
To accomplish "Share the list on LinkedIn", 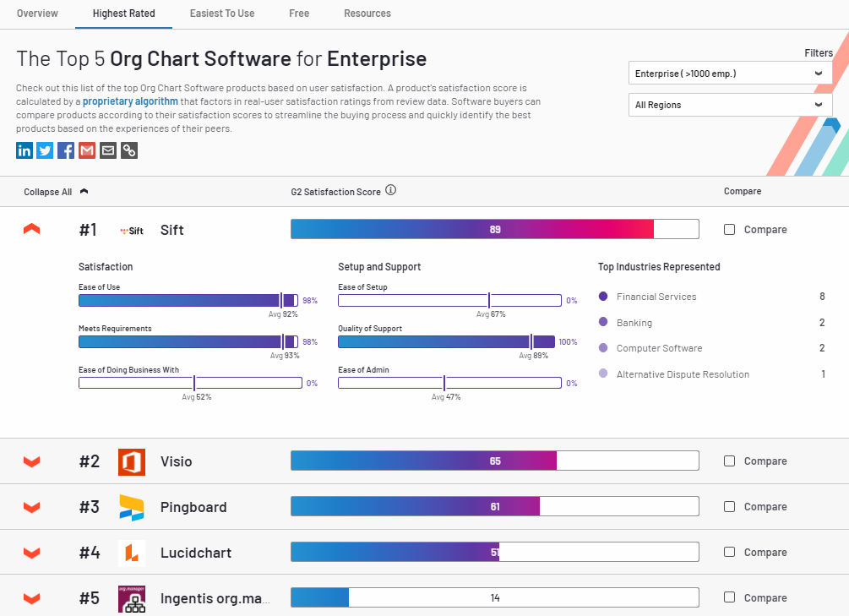I will [x=24, y=150].
